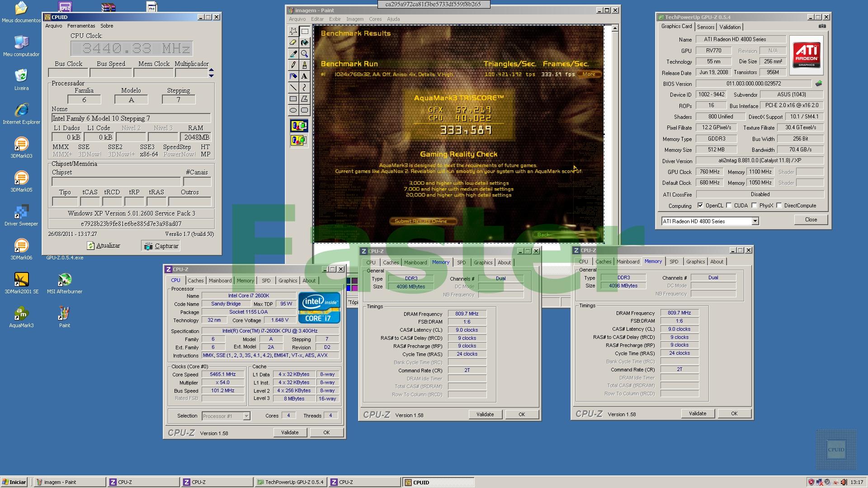The image size is (868, 488).
Task: Open the Graphics tab in the middle CPU-Z window
Action: (x=483, y=263)
